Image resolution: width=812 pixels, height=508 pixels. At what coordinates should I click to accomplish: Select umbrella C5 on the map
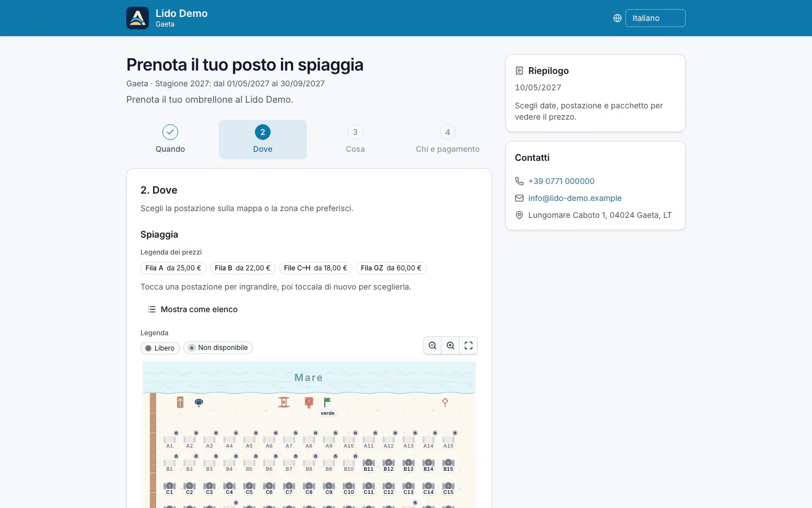(x=249, y=488)
